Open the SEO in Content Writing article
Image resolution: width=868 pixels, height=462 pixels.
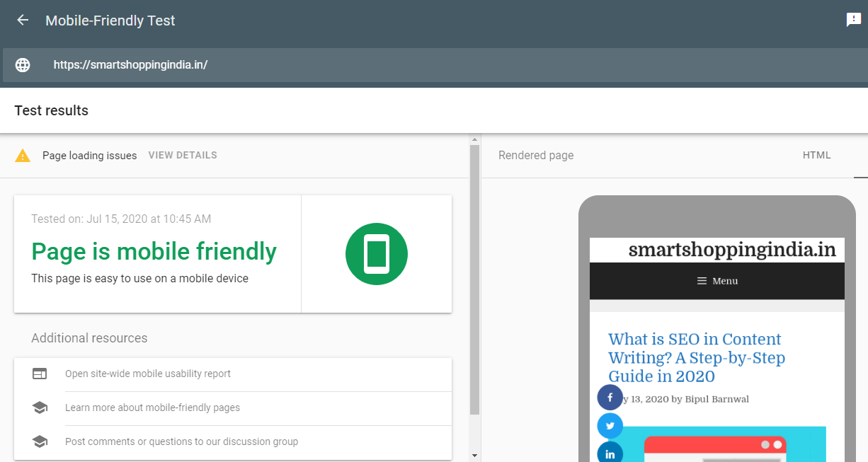[697, 357]
